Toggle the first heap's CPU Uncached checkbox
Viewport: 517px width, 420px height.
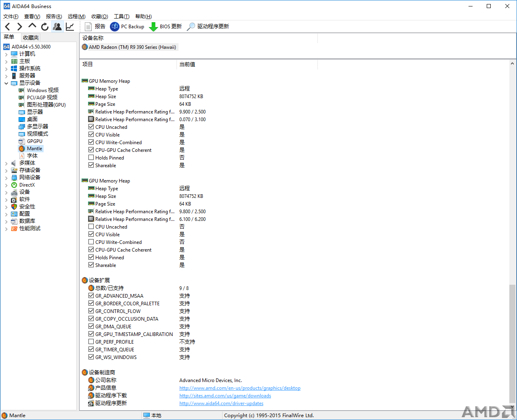pyautogui.click(x=91, y=127)
